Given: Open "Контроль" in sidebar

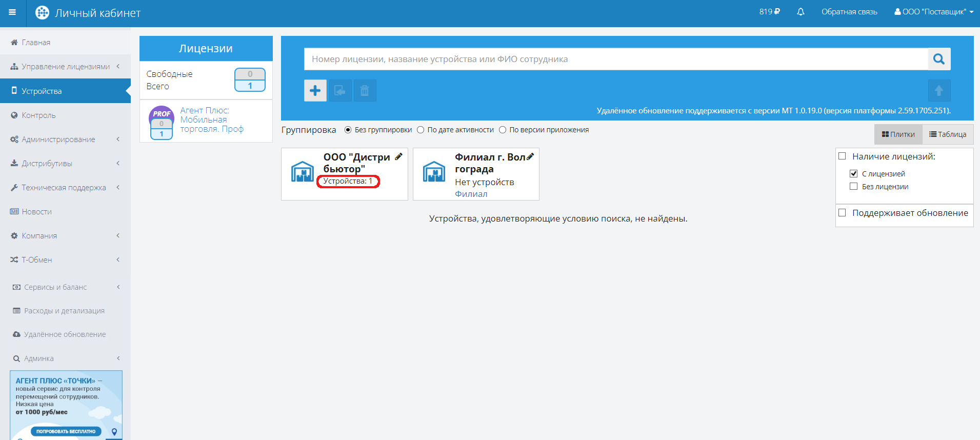Looking at the screenshot, I should click(38, 115).
